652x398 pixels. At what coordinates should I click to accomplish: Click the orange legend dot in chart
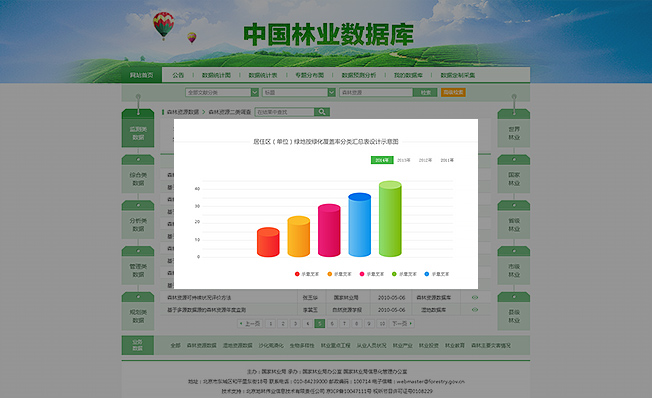(x=330, y=274)
